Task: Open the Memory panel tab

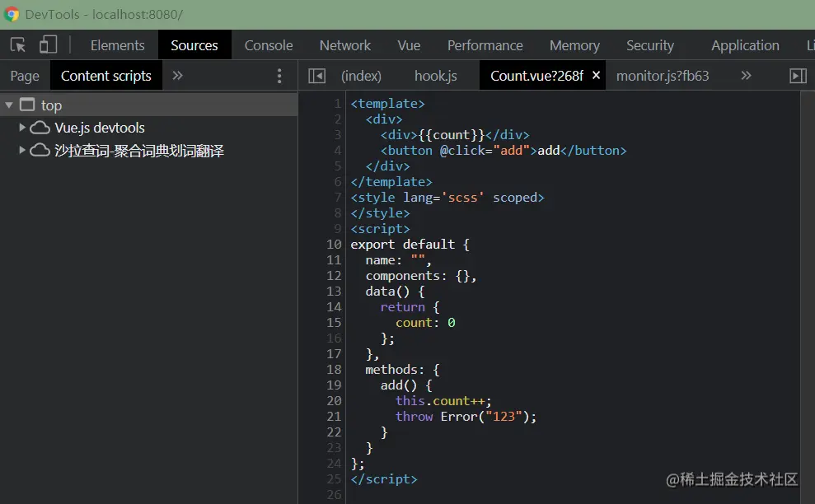Action: coord(574,46)
